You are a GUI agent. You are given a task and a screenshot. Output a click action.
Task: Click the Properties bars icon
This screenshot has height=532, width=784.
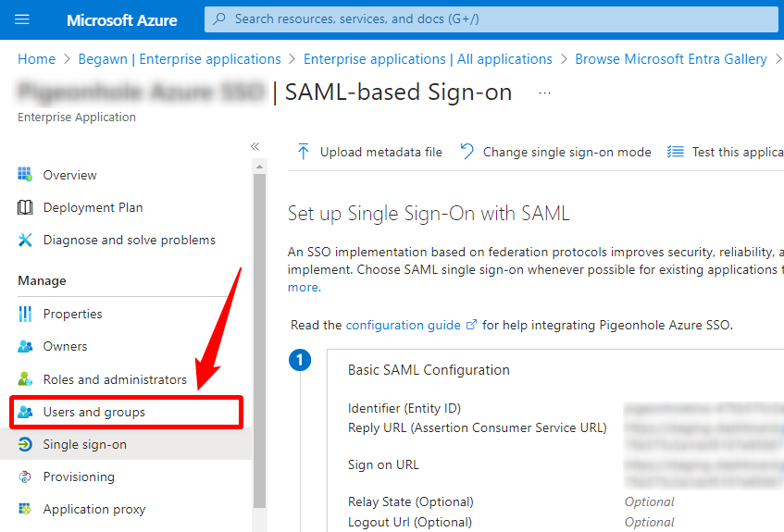coord(25,314)
